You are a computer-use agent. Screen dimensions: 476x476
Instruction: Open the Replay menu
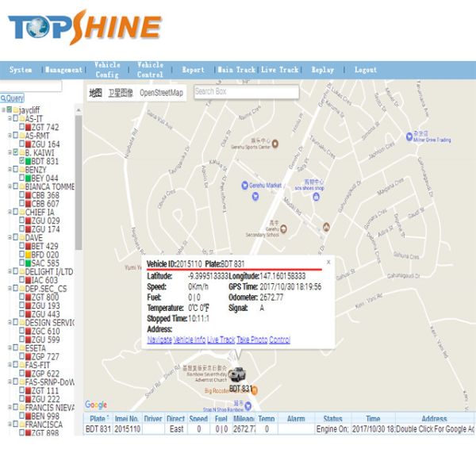point(322,70)
